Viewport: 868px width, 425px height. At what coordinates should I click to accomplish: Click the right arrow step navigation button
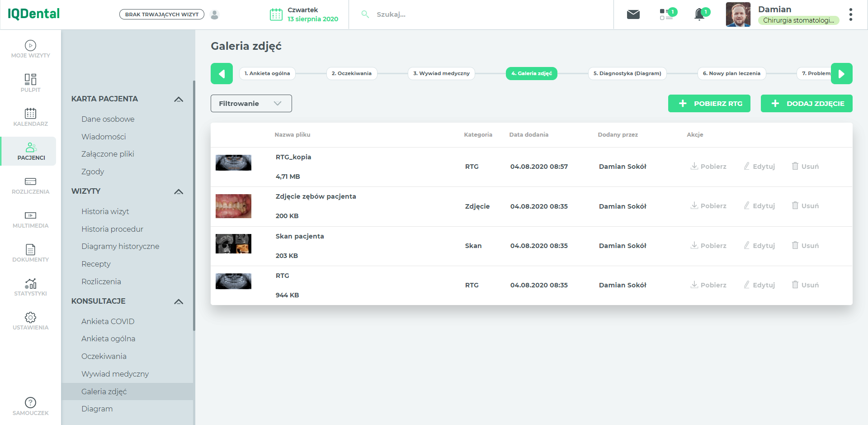[842, 73]
